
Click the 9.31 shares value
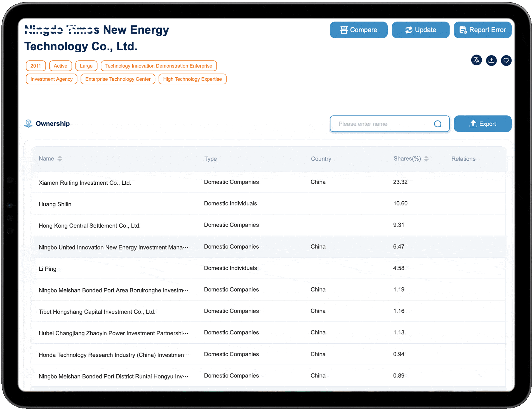click(399, 225)
